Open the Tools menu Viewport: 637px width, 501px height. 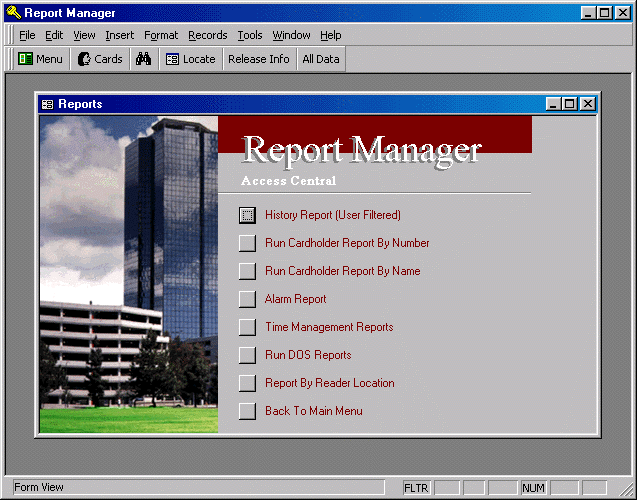click(250, 35)
